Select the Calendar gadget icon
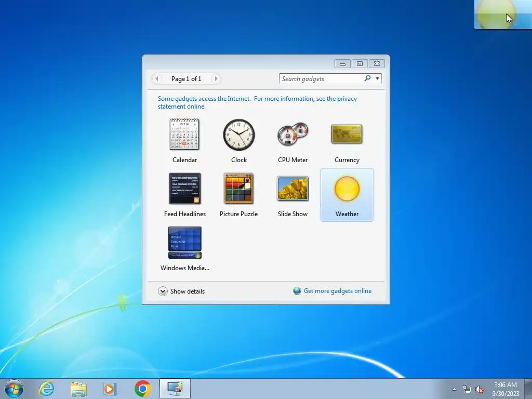The image size is (532, 399). point(184,135)
